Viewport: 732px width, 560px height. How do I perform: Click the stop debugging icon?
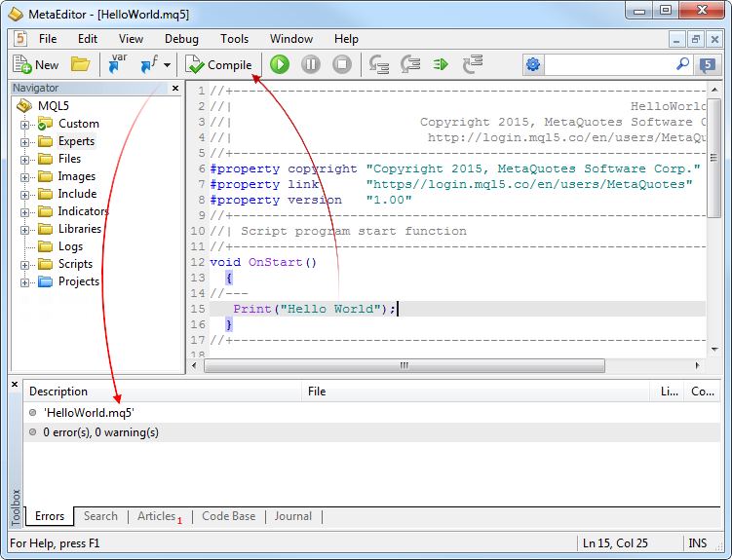point(342,64)
